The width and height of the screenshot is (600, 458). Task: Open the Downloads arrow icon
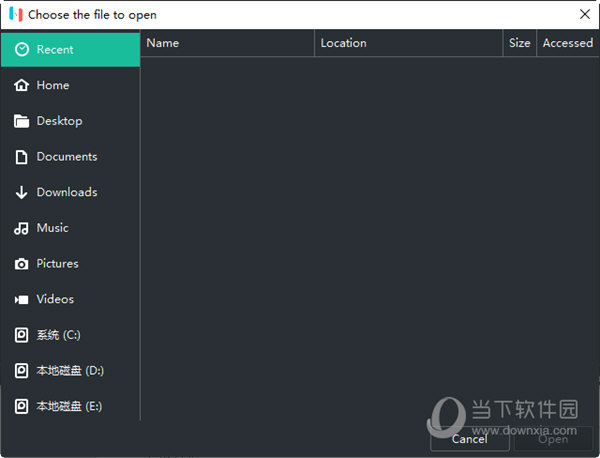click(21, 193)
